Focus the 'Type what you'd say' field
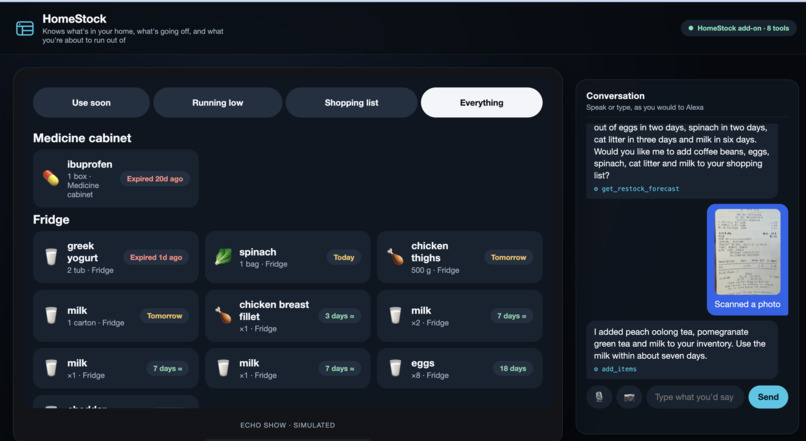This screenshot has height=441, width=806. point(695,397)
